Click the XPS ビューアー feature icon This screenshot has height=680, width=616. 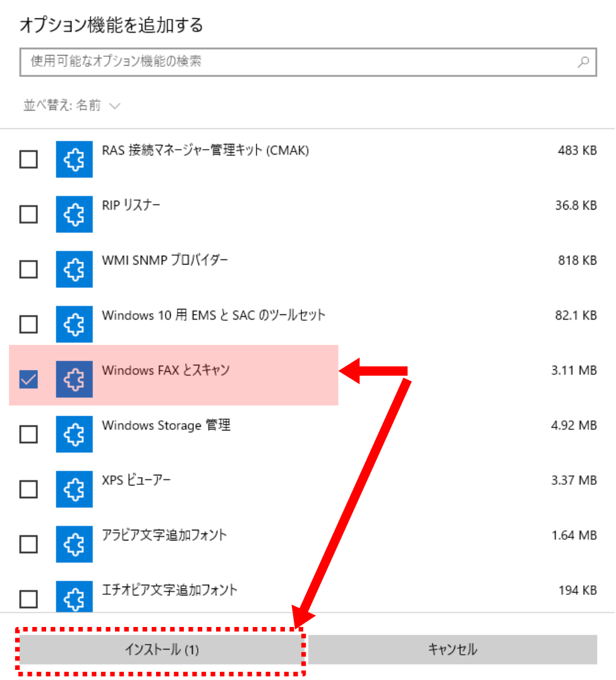(74, 489)
